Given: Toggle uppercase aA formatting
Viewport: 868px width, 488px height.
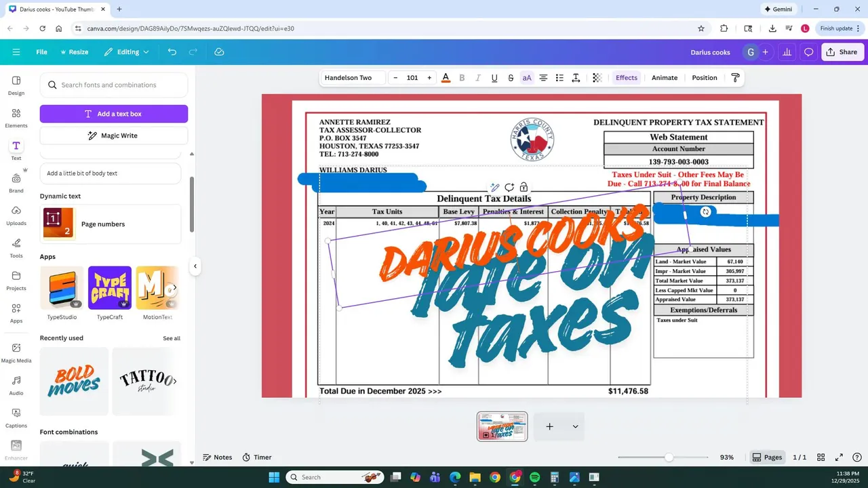Looking at the screenshot, I should [x=527, y=78].
